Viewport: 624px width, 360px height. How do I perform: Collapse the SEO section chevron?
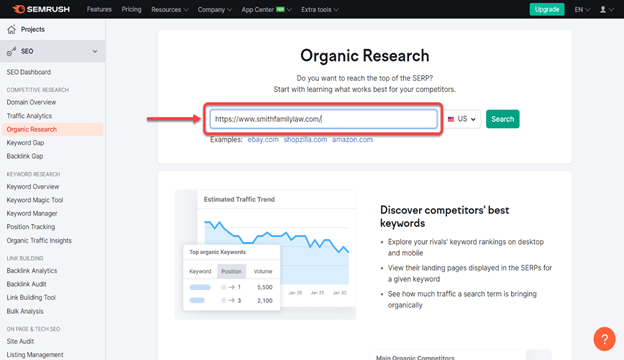pos(95,51)
